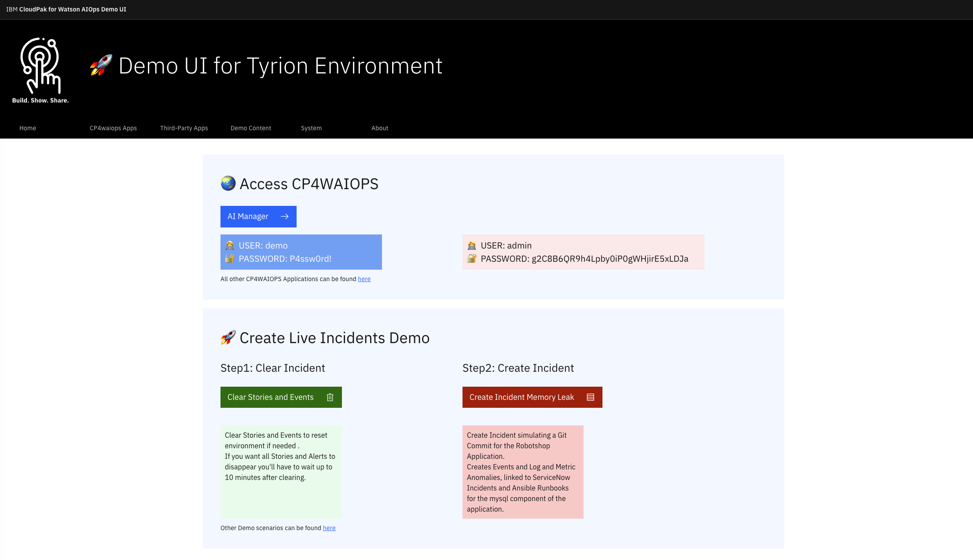Viewport: 973px width, 560px height.
Task: Follow the 'here' link for CP4WAIOPS Applications
Action: click(364, 279)
